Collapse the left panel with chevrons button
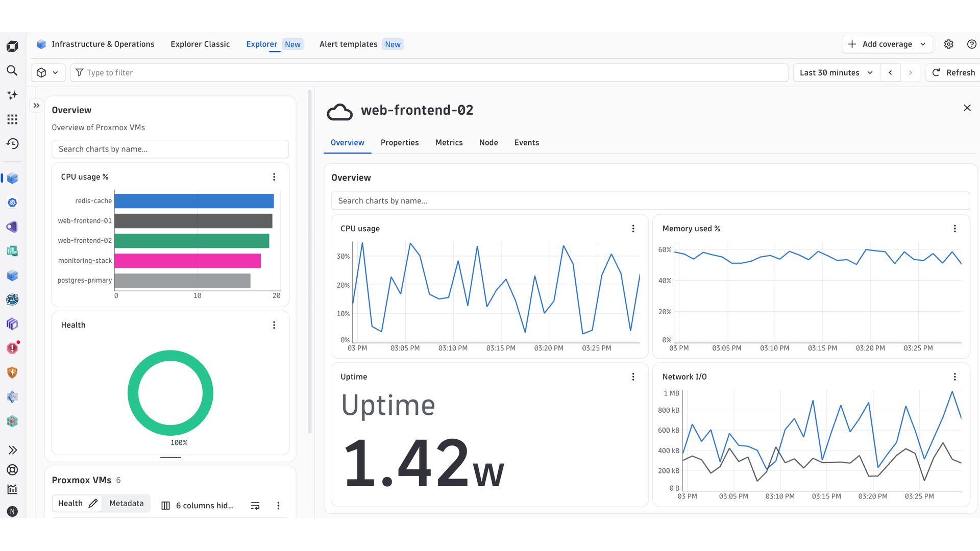This screenshot has width=980, height=551. pos(36,106)
